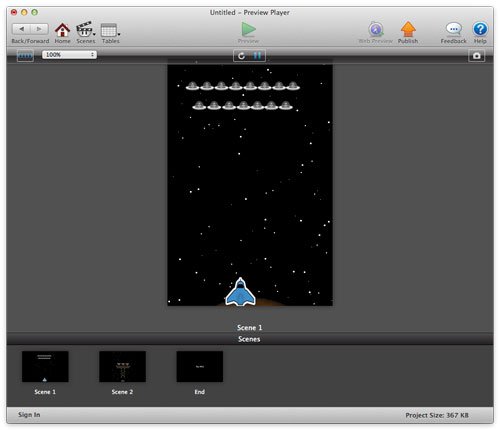
Task: Pause the game preview
Action: point(257,56)
